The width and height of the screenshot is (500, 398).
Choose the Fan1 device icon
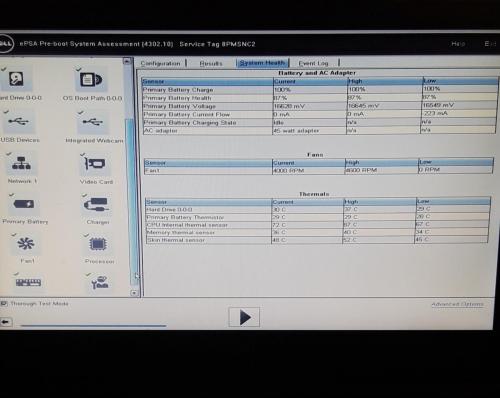(26, 244)
